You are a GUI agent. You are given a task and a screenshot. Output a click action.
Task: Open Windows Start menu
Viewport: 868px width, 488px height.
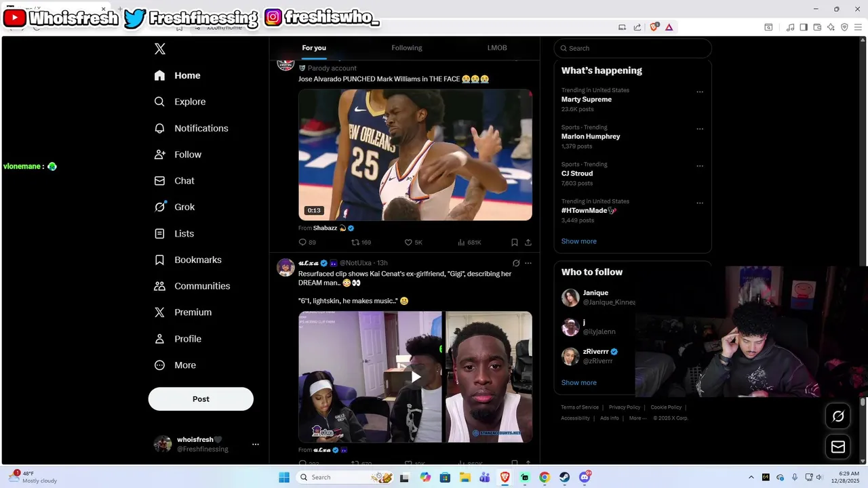[284, 477]
